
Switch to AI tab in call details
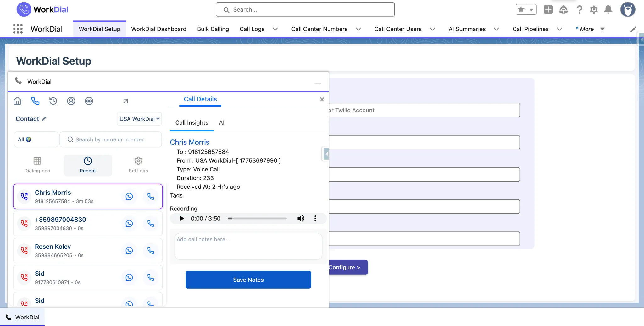(222, 123)
